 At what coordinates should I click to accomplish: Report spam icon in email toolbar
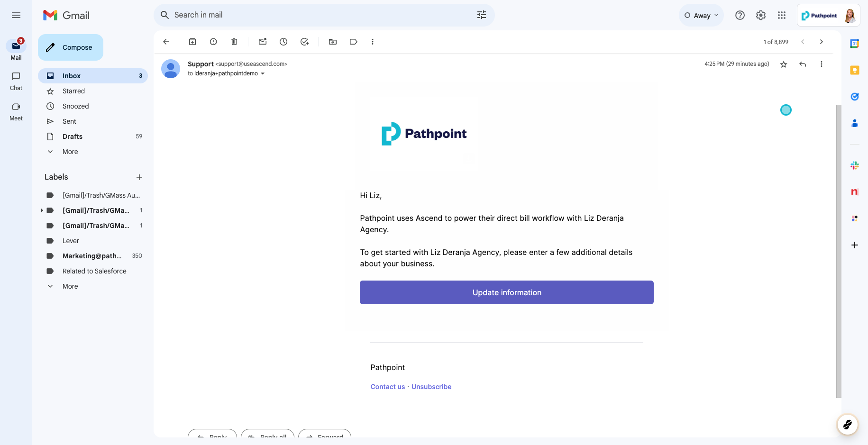[213, 42]
